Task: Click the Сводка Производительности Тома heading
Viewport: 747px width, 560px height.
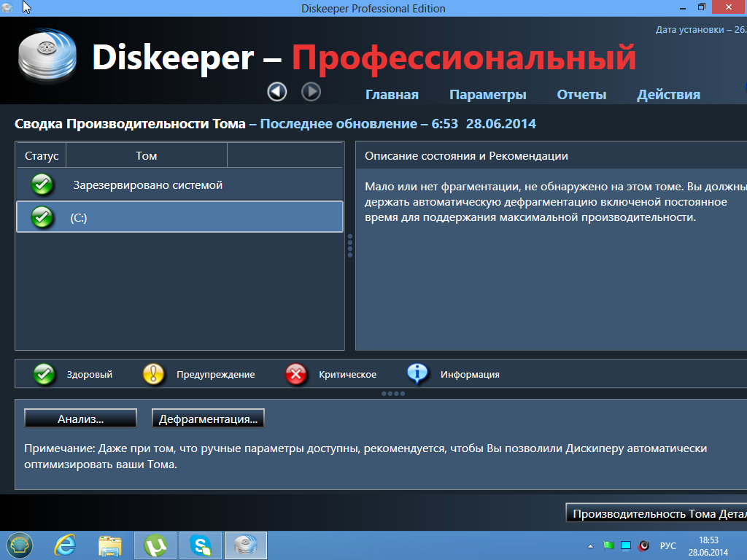Action: pyautogui.click(x=130, y=124)
